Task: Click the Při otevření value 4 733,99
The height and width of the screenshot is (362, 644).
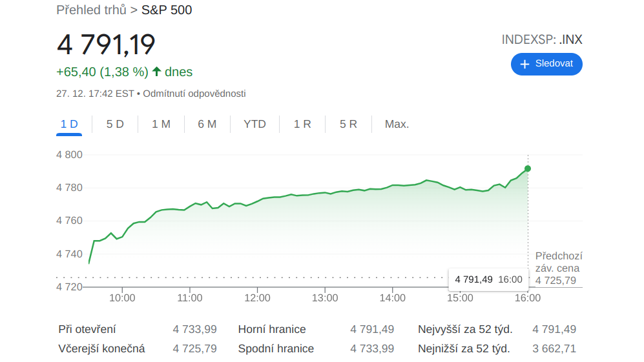Action: 194,329
